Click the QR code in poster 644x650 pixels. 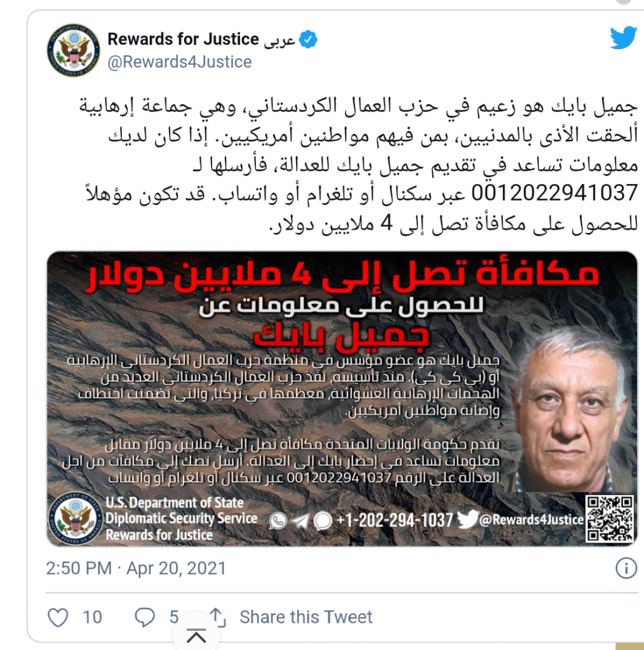point(610,519)
